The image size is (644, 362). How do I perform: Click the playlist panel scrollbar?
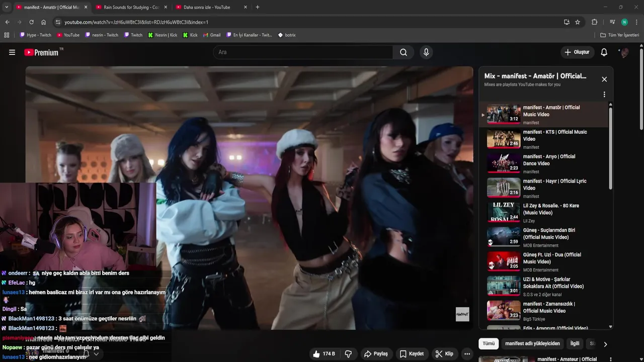coord(611,148)
